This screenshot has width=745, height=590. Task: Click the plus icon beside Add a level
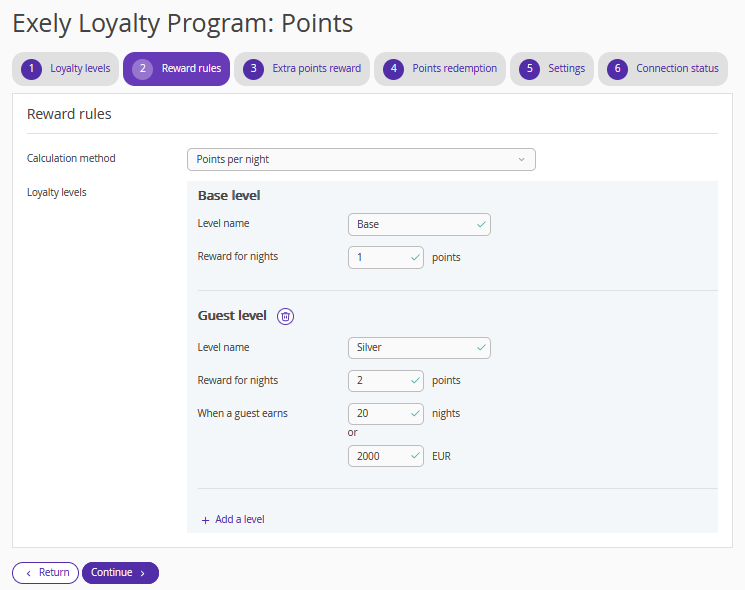pyautogui.click(x=205, y=520)
